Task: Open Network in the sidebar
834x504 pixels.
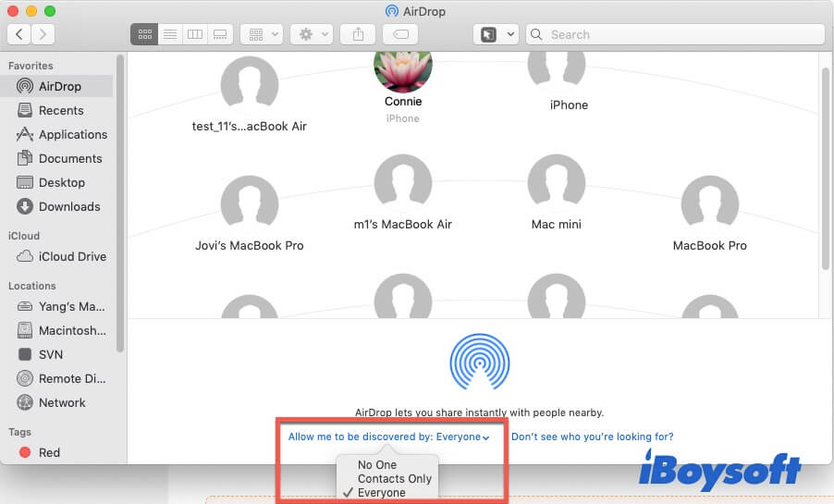Action: click(x=56, y=402)
